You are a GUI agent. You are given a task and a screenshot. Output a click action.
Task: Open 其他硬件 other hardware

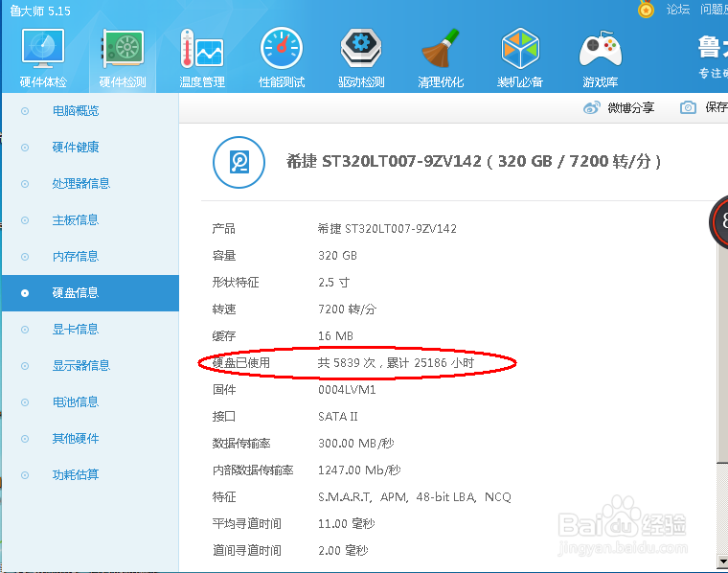pos(76,438)
